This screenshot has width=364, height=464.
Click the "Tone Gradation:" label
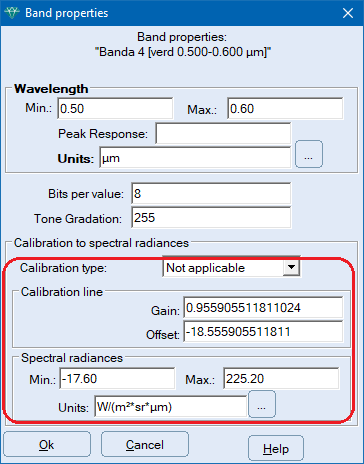pyautogui.click(x=78, y=219)
